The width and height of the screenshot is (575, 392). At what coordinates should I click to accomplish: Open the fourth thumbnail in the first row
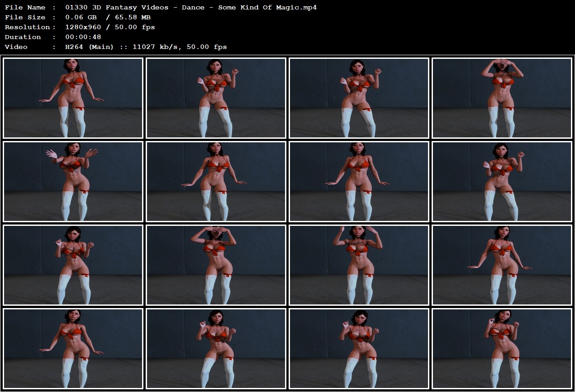pos(502,98)
